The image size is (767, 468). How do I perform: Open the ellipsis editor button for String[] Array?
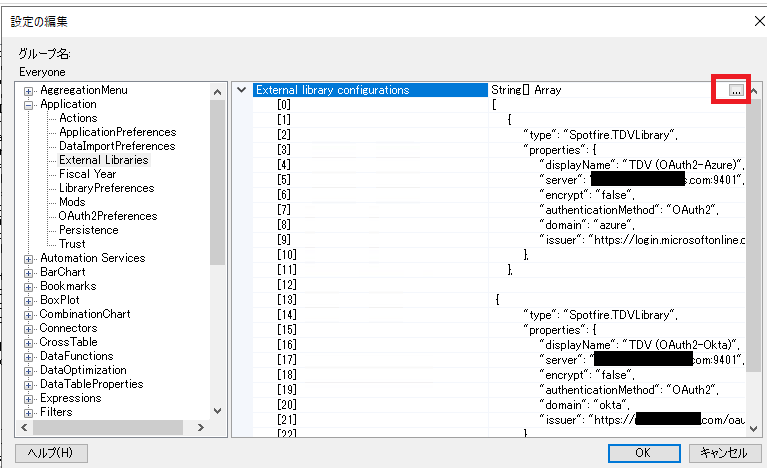coord(736,90)
